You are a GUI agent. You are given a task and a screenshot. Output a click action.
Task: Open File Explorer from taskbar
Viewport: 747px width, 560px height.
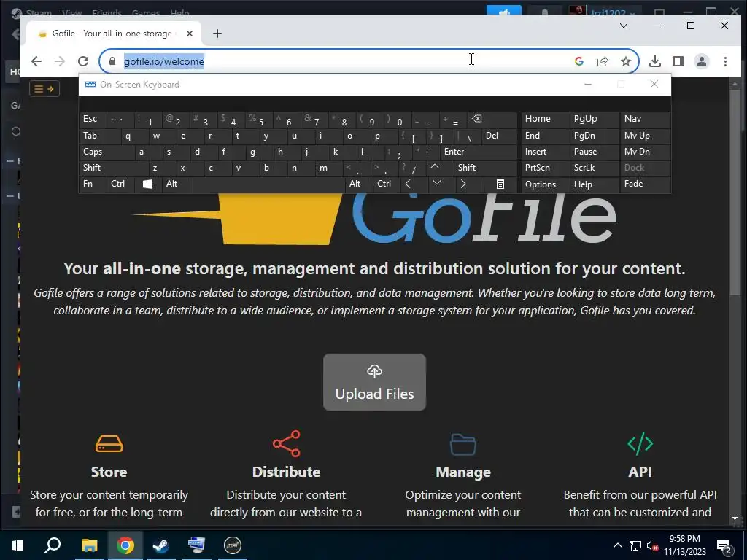[89, 545]
